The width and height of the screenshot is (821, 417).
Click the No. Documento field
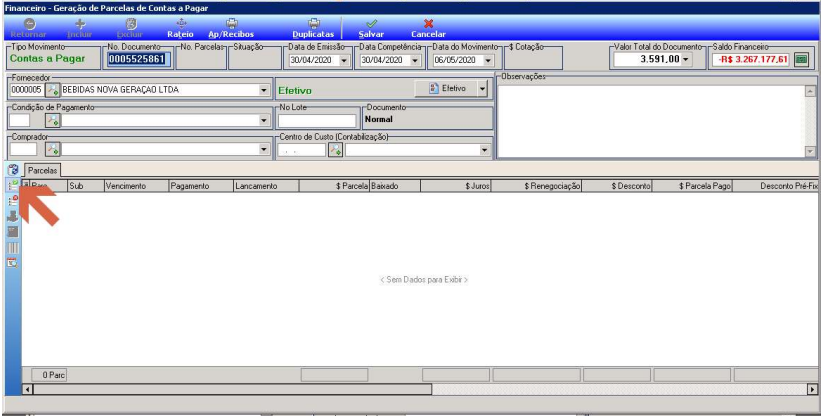pyautogui.click(x=140, y=59)
